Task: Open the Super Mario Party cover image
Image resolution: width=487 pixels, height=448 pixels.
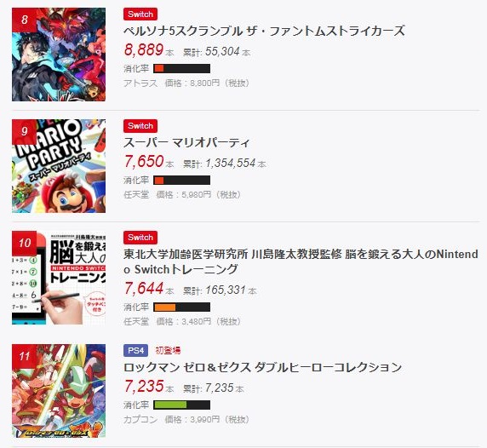Action: [x=59, y=166]
